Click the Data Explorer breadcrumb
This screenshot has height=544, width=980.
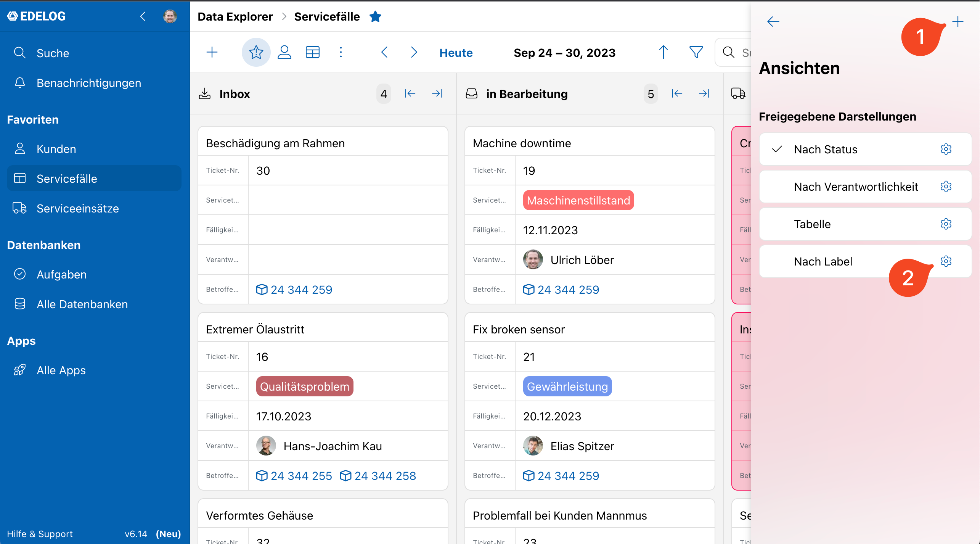pos(235,16)
